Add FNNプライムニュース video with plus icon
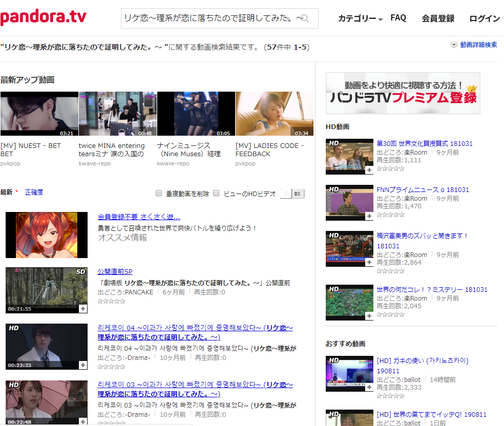504x426 pixels. point(369,216)
